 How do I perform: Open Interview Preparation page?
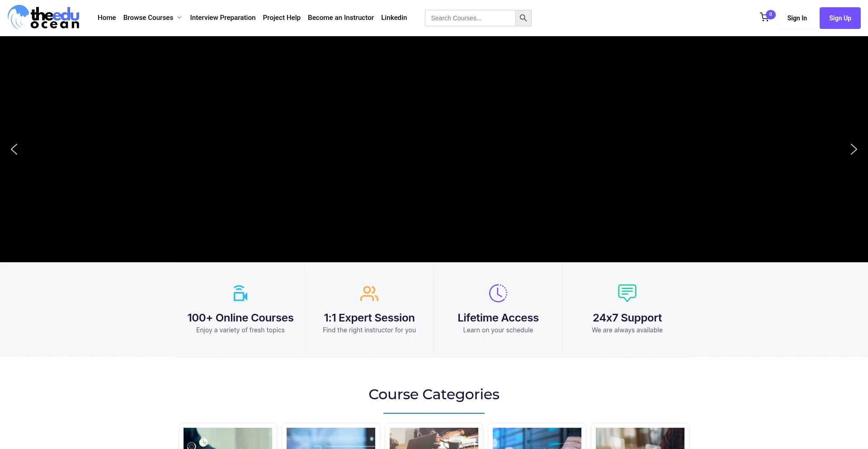click(x=222, y=18)
